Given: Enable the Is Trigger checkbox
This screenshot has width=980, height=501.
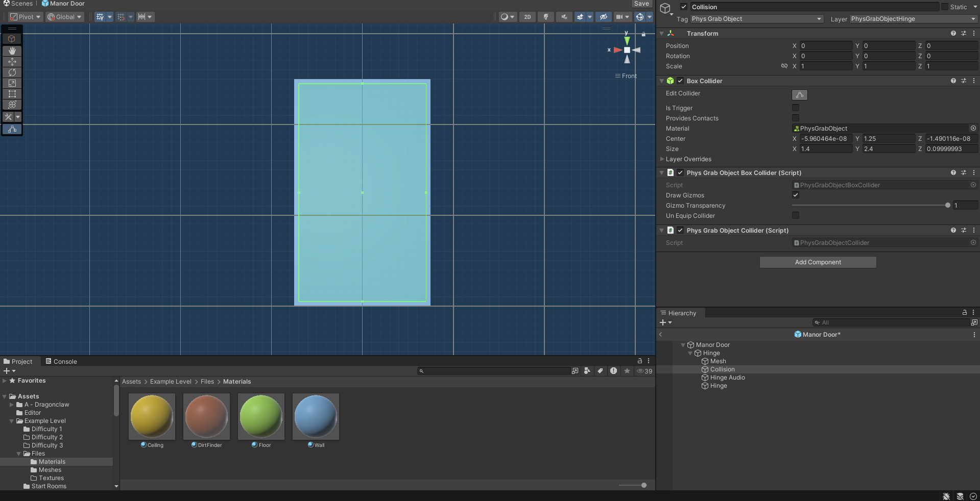Looking at the screenshot, I should pyautogui.click(x=795, y=108).
